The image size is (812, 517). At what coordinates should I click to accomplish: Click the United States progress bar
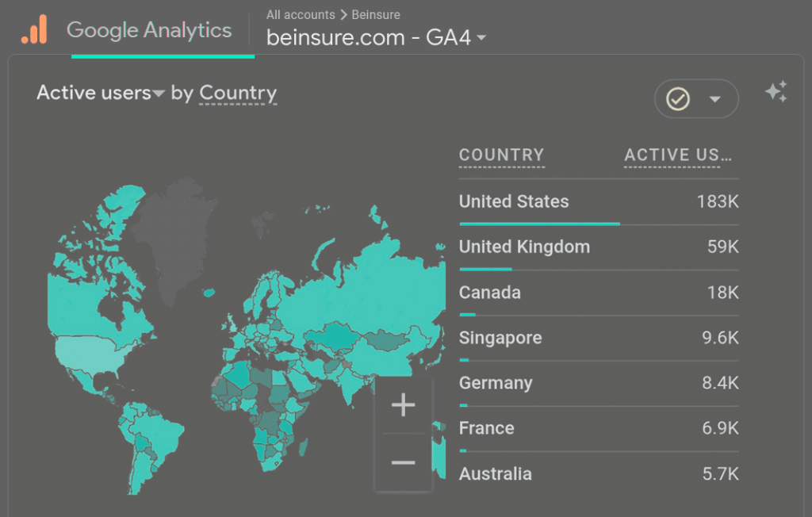pos(539,224)
